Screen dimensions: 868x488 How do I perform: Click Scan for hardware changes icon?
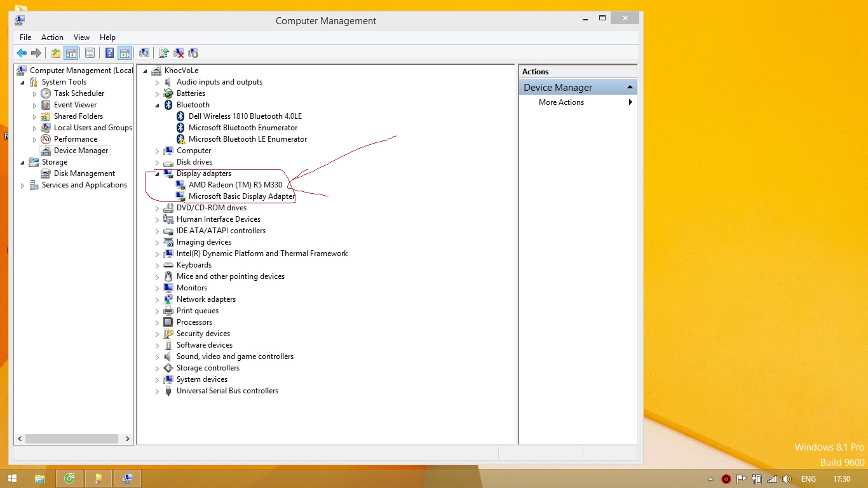[x=144, y=53]
